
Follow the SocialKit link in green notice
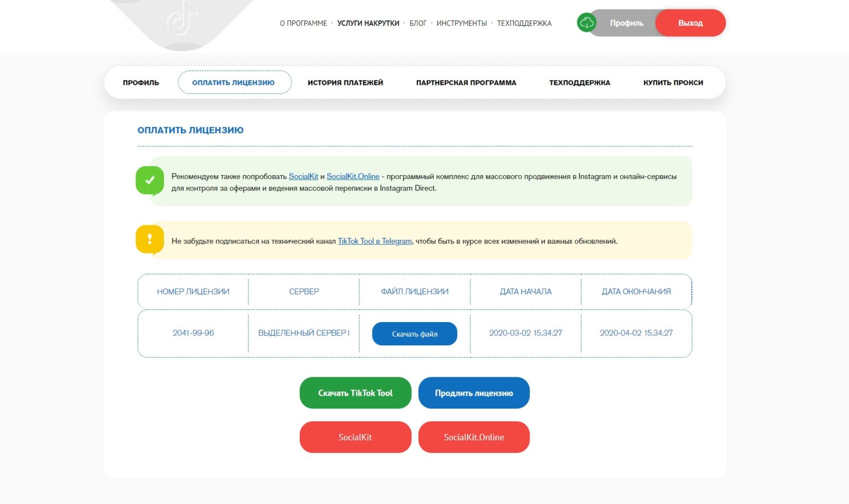[x=304, y=176]
